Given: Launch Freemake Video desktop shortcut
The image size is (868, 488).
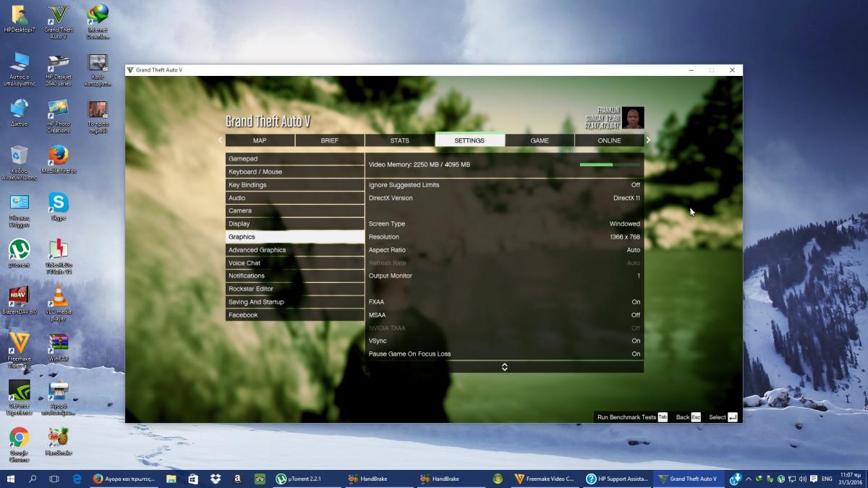Looking at the screenshot, I should (20, 350).
